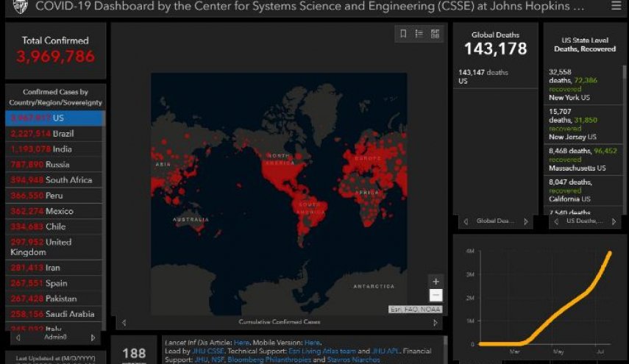Open the Esri Living Atlas team link

(x=321, y=351)
